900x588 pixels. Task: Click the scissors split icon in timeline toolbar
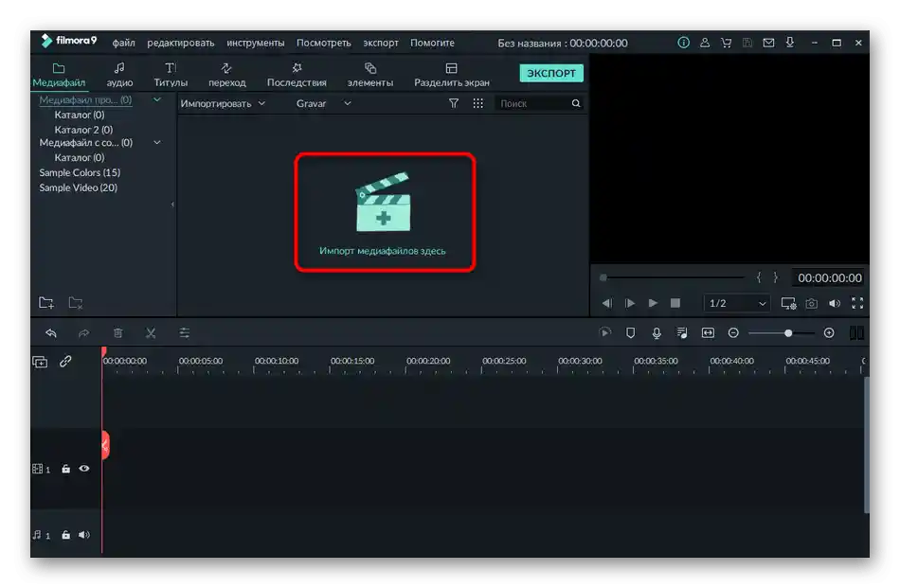tap(151, 333)
